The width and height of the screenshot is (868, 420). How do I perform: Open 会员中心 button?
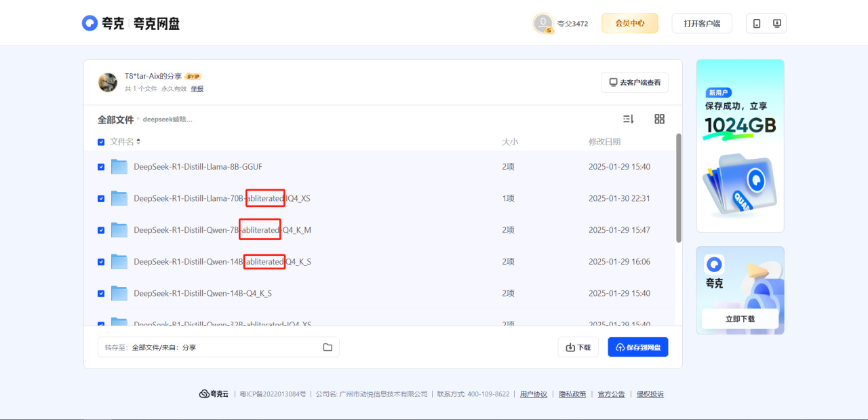coord(629,23)
